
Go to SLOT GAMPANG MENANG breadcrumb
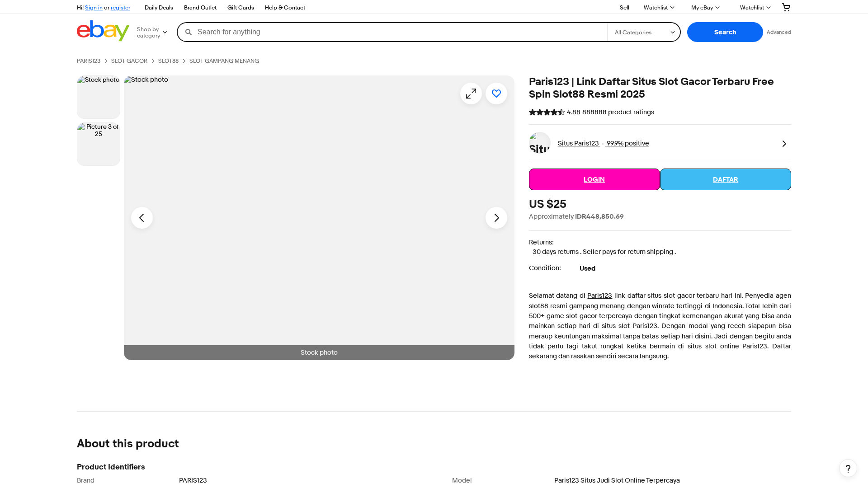pyautogui.click(x=224, y=61)
